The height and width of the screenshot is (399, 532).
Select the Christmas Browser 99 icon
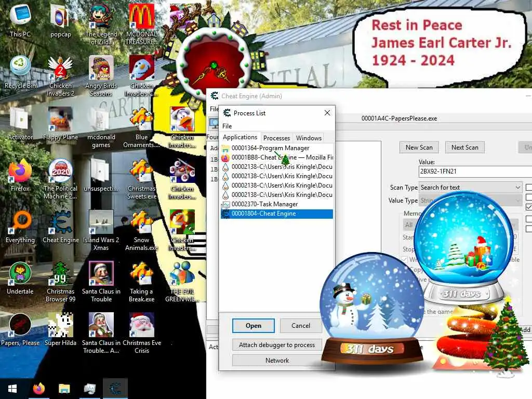(x=60, y=282)
